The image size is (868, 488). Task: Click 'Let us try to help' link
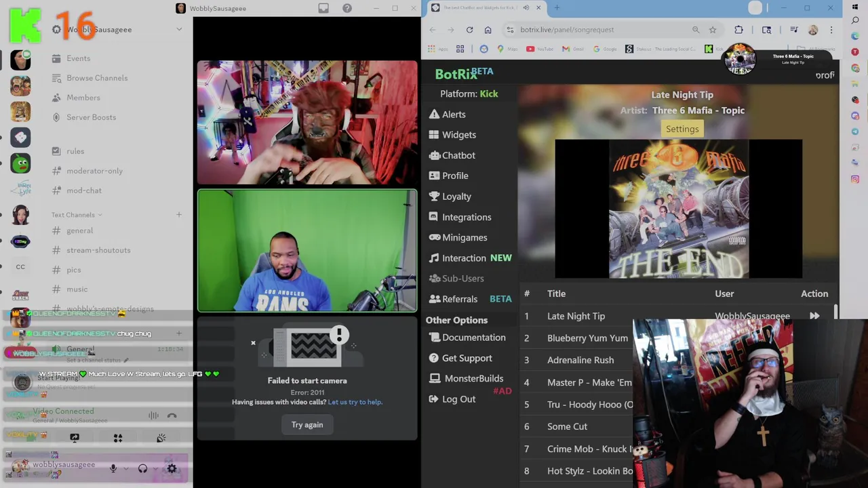(x=355, y=402)
